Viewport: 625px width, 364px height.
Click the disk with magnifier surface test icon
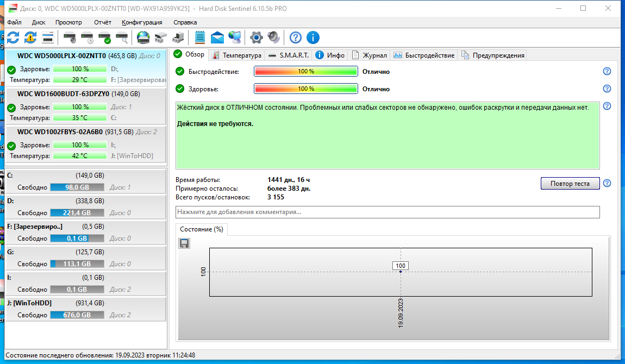[122, 38]
